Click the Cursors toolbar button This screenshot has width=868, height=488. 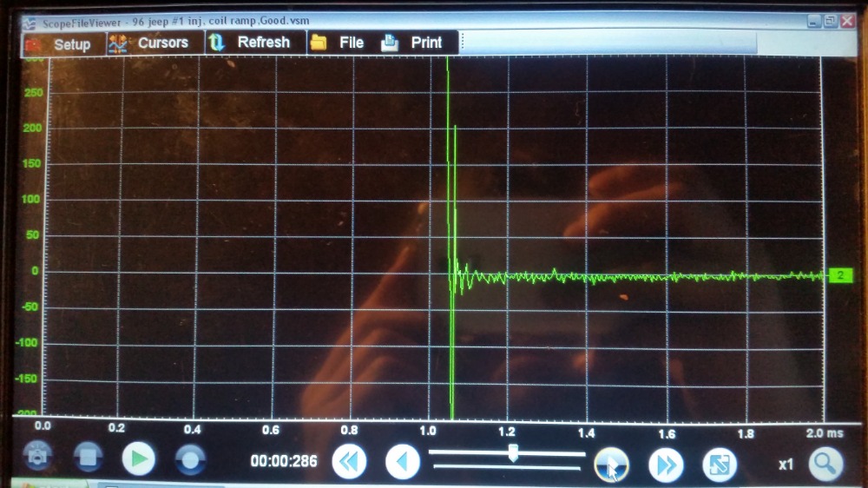[x=149, y=43]
